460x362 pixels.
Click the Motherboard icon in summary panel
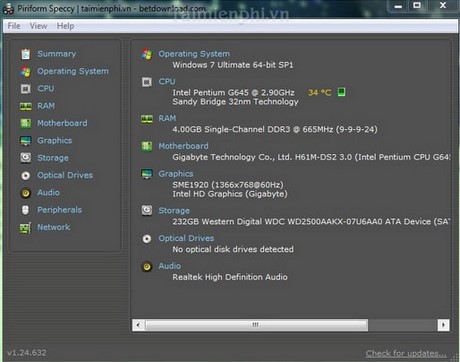coord(147,146)
